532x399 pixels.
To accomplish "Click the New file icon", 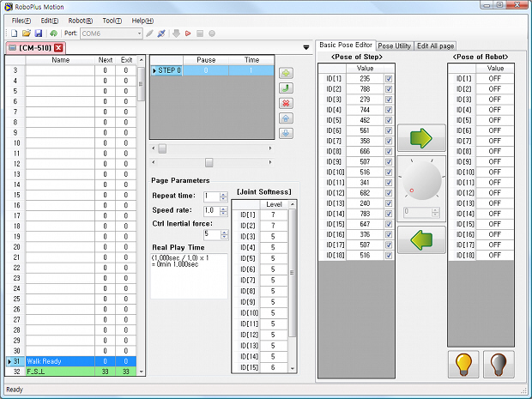I will click(15, 33).
